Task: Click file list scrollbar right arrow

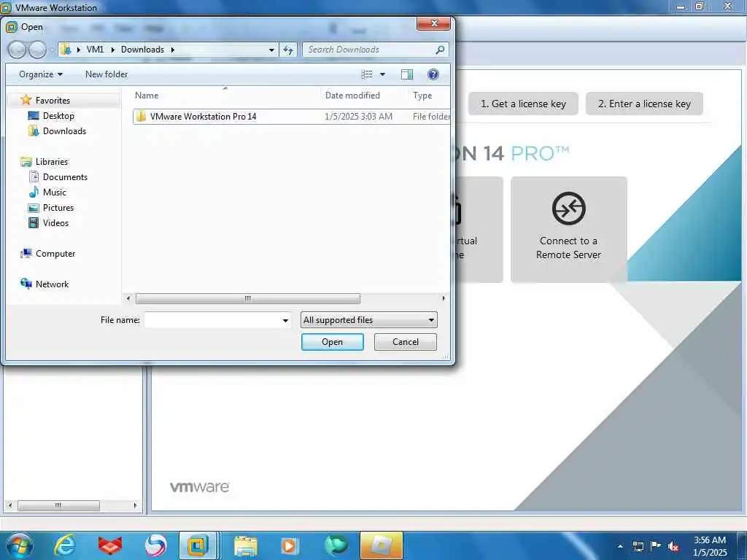Action: pos(444,298)
